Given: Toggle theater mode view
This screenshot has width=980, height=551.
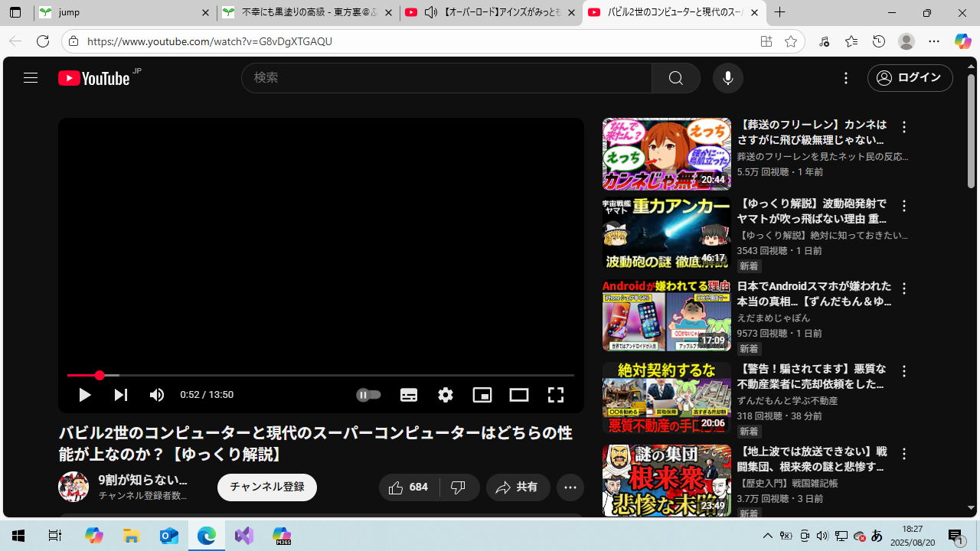Looking at the screenshot, I should pyautogui.click(x=519, y=395).
